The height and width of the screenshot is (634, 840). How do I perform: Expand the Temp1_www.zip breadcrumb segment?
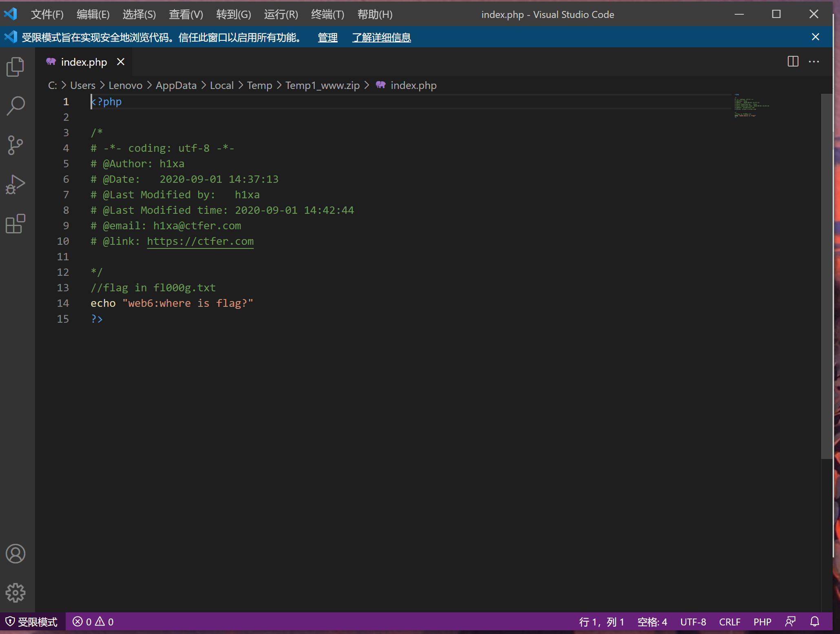322,85
